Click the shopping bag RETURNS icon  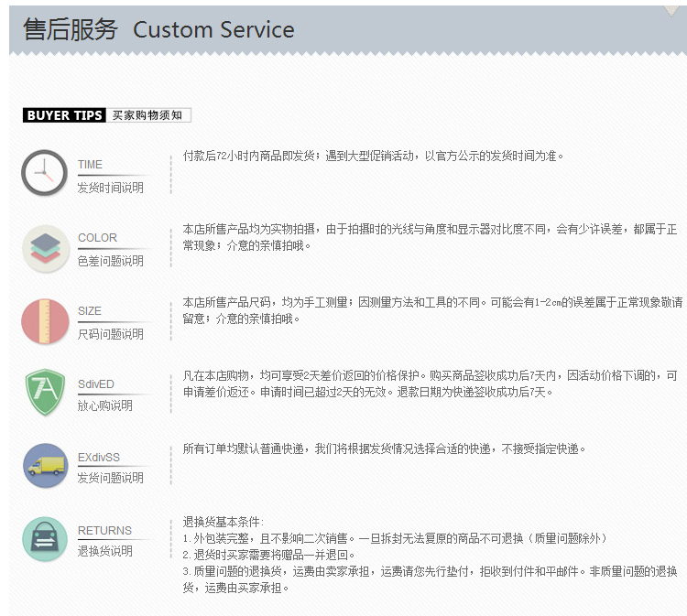point(45,539)
